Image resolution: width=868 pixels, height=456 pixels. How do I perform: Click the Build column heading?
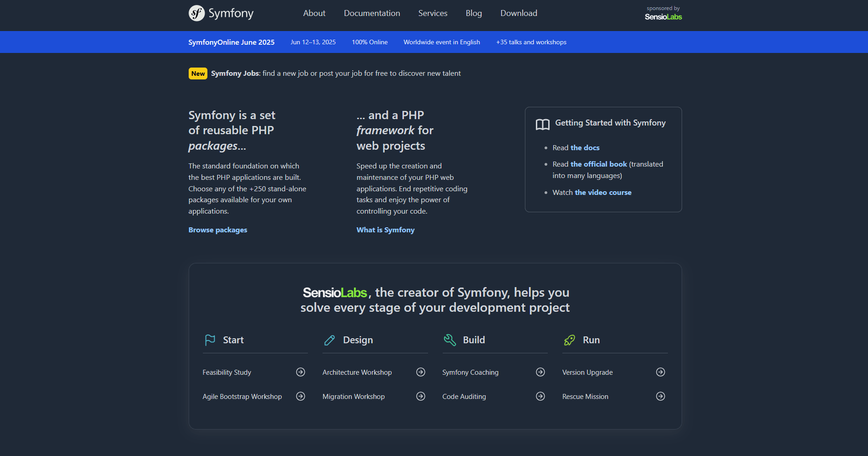pyautogui.click(x=474, y=340)
